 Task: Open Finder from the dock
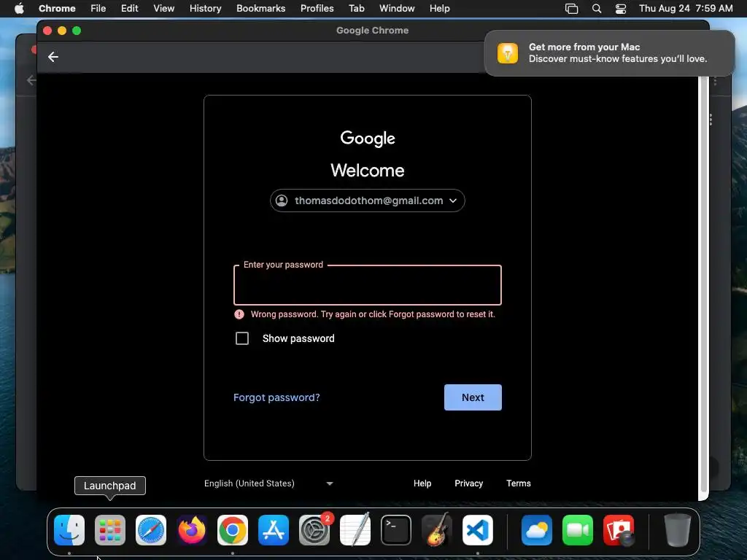pos(69,530)
